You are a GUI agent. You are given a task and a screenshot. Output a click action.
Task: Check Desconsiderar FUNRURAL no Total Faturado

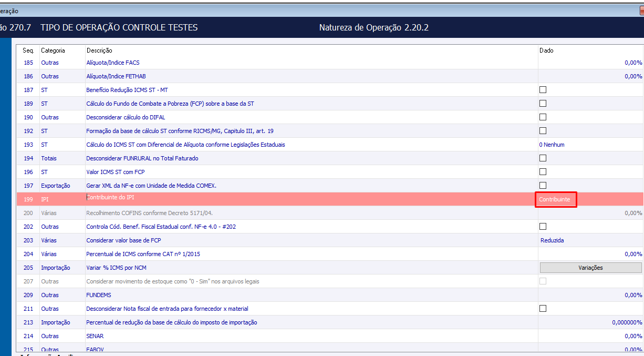(x=543, y=158)
